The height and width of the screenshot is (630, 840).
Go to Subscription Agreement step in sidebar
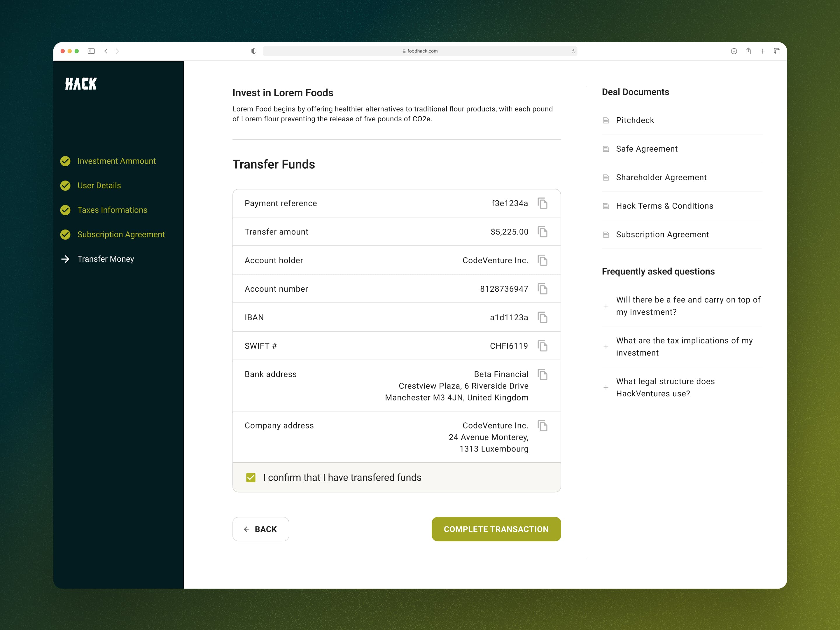[x=121, y=234]
